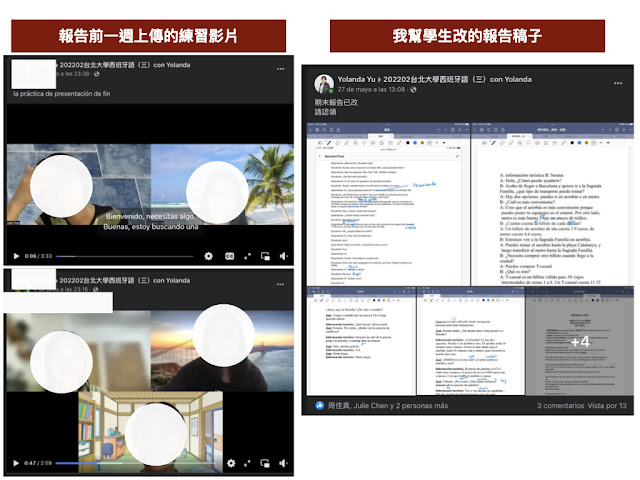The height and width of the screenshot is (480, 640).
Task: Open settings gear on first video
Action: click(208, 256)
